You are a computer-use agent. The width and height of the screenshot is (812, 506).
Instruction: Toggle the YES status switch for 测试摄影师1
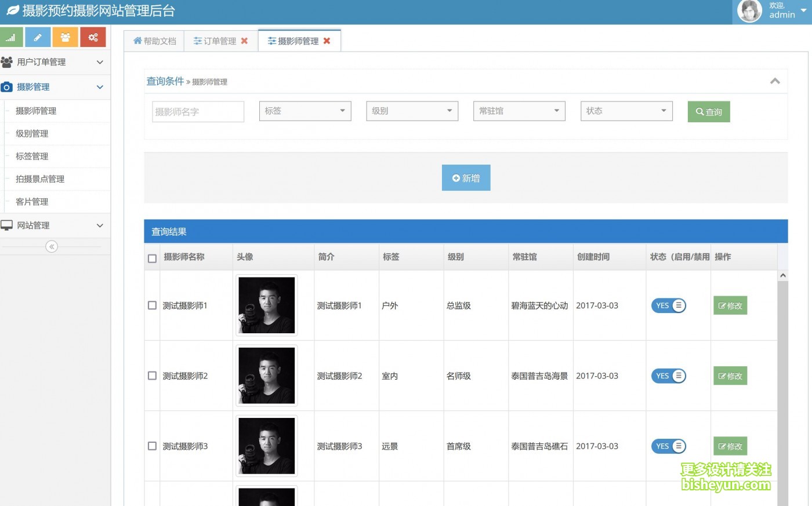pos(668,305)
